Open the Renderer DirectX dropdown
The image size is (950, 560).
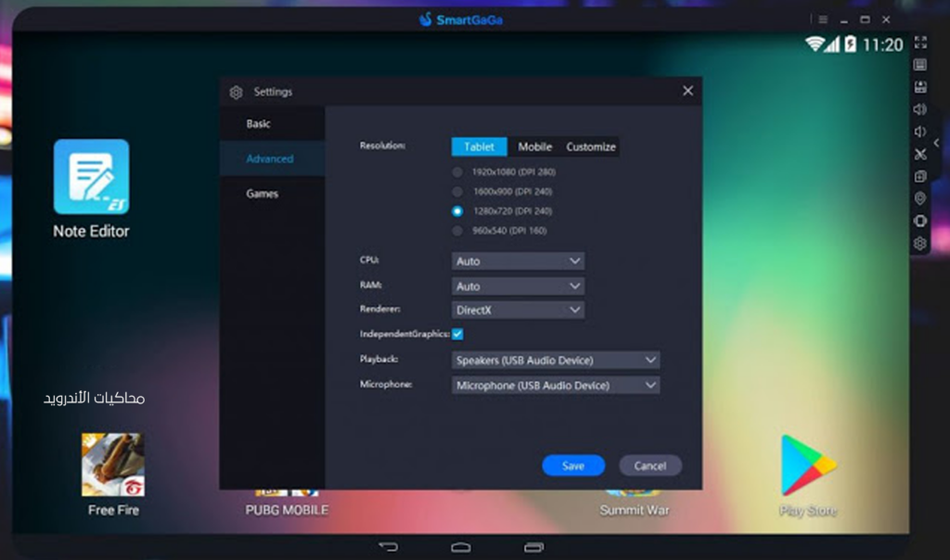coord(518,310)
